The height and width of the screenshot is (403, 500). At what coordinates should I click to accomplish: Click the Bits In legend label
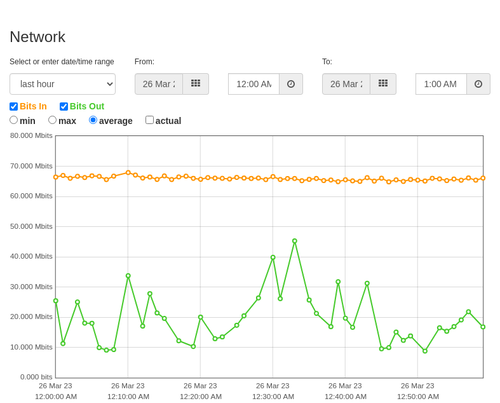(x=33, y=106)
